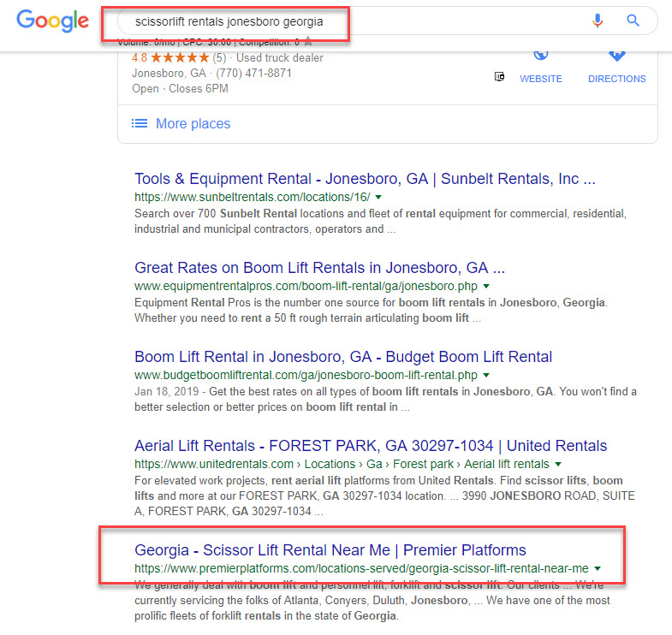Click the small icon left of Website
The height and width of the screenshot is (635, 672).
[499, 77]
